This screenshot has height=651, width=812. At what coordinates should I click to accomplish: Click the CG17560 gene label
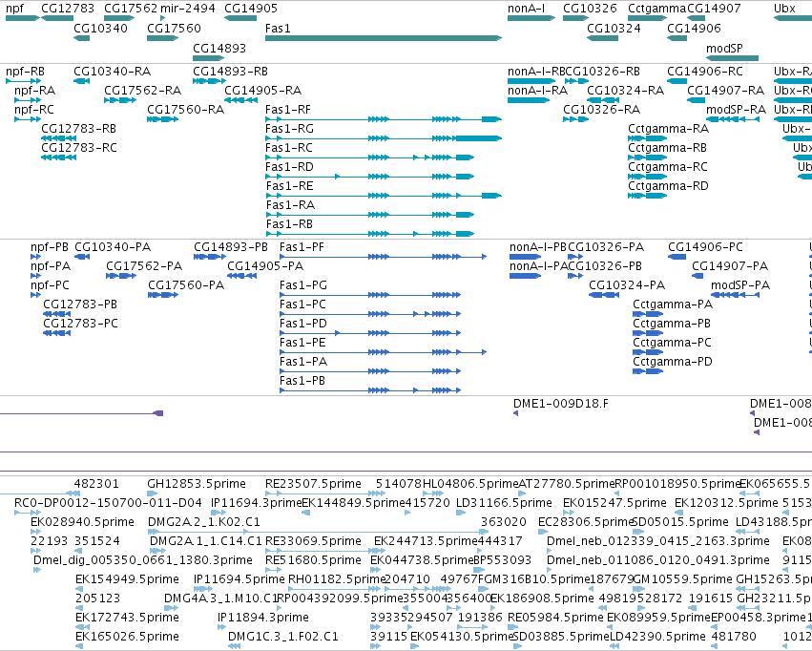pyautogui.click(x=174, y=28)
